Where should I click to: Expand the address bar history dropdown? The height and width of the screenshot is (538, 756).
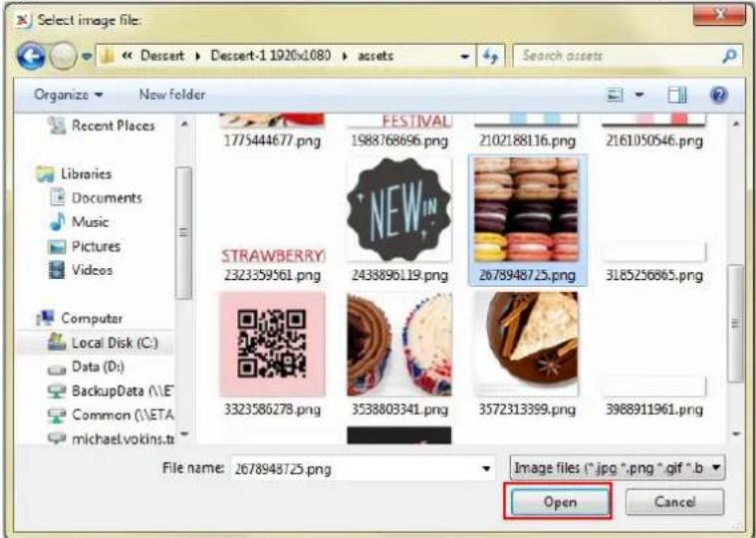[x=465, y=57]
